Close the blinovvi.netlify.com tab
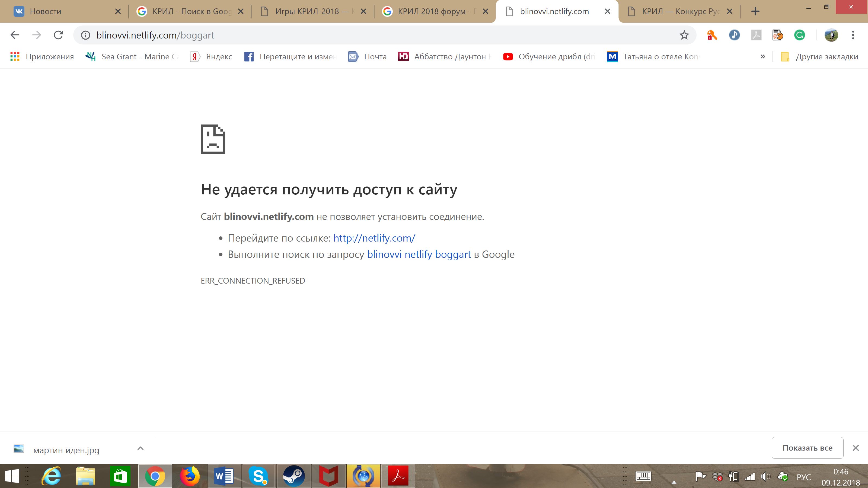Viewport: 868px width, 488px height. coord(608,11)
